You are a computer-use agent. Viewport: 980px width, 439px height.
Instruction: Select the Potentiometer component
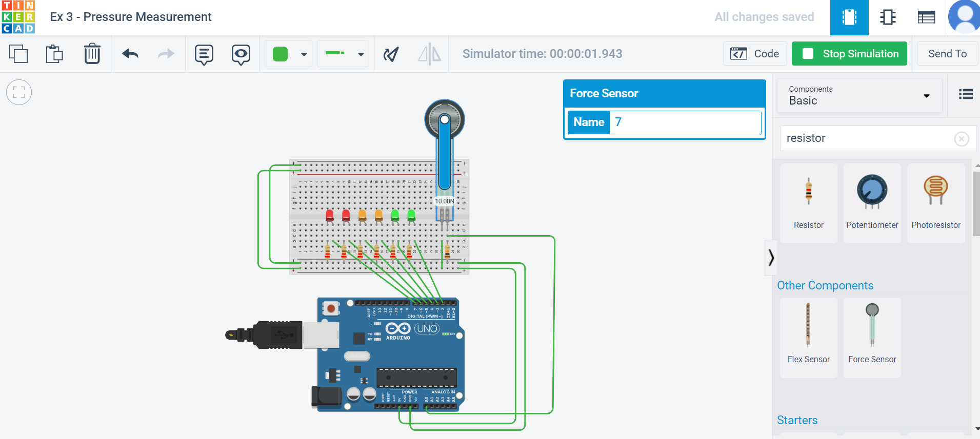(872, 203)
